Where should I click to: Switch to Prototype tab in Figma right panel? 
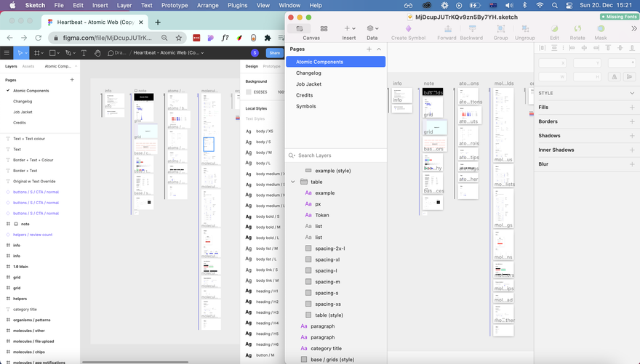[x=271, y=66]
